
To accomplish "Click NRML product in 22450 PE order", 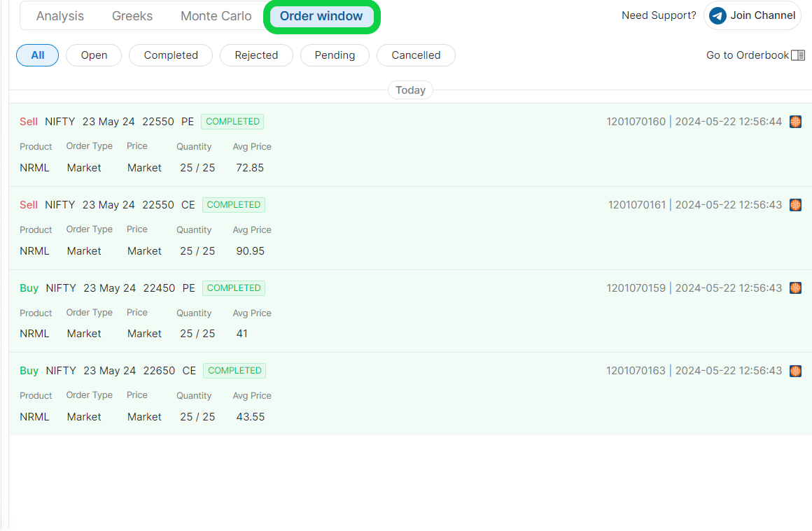I will [x=34, y=334].
